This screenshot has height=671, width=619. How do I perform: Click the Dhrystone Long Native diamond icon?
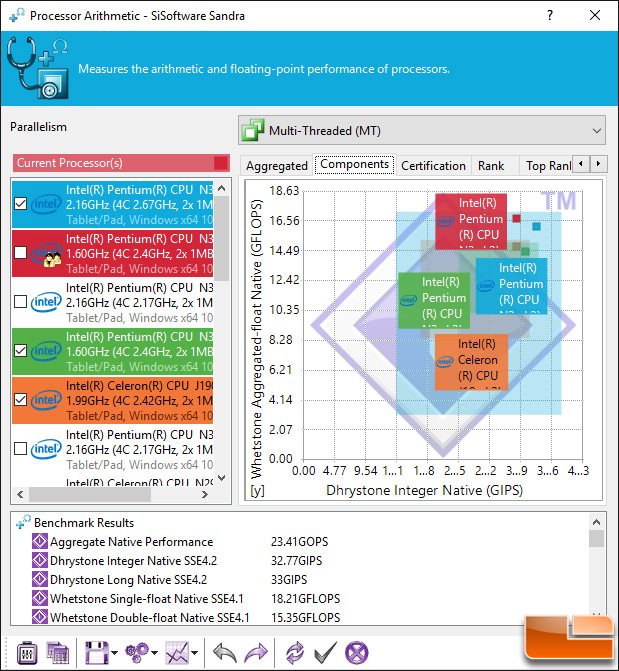point(40,579)
